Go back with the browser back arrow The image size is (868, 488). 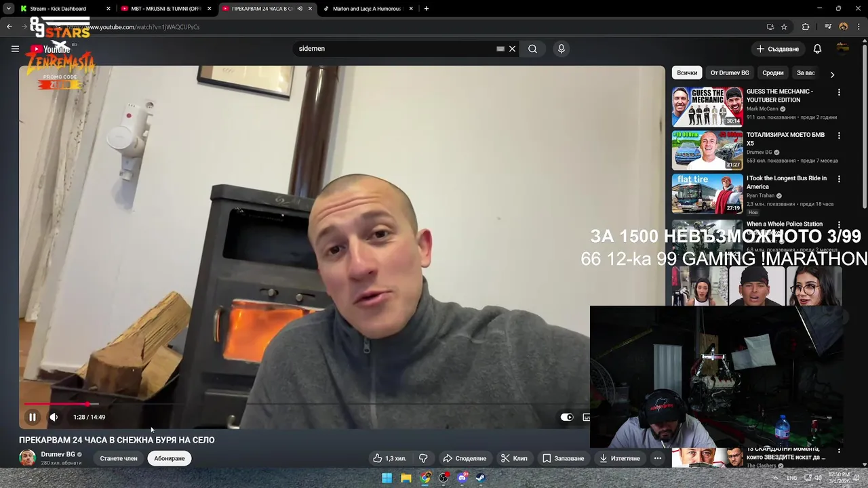click(9, 27)
